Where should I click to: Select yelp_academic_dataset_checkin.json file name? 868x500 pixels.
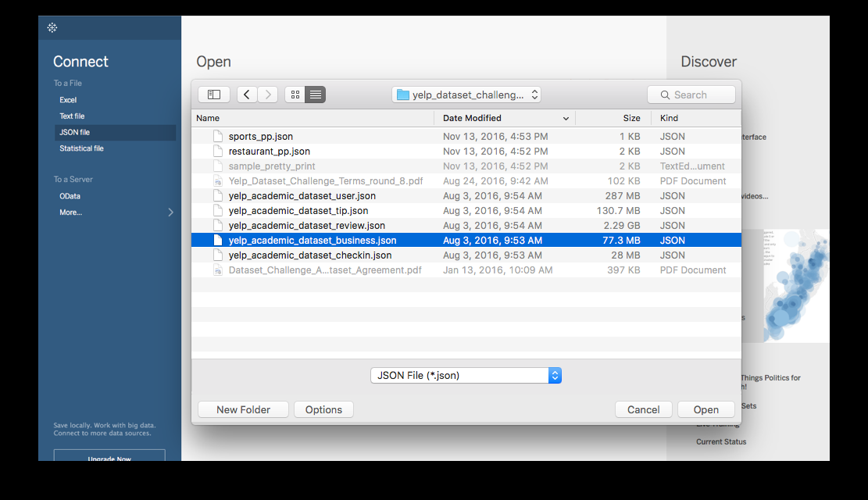pos(310,255)
